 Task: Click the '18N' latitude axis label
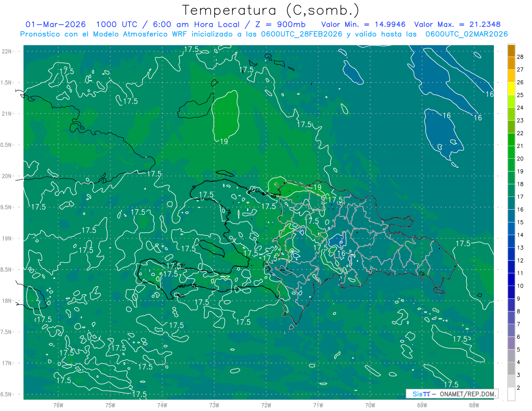point(7,301)
